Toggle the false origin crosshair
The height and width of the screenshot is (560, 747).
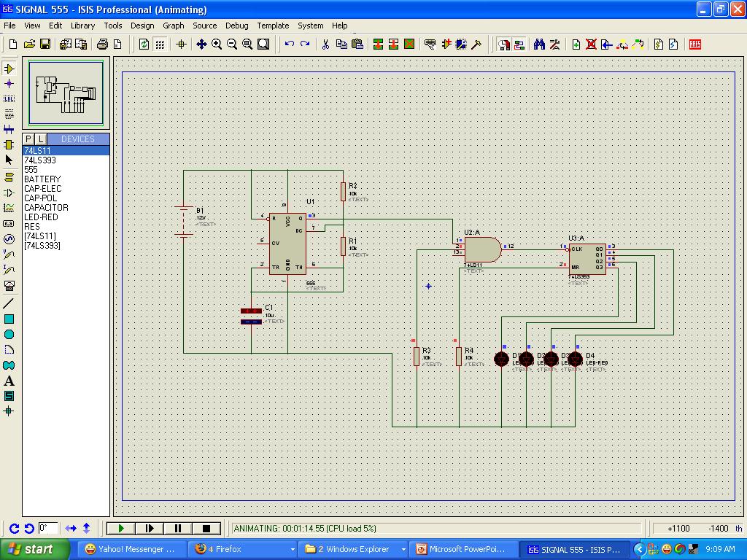(x=181, y=44)
